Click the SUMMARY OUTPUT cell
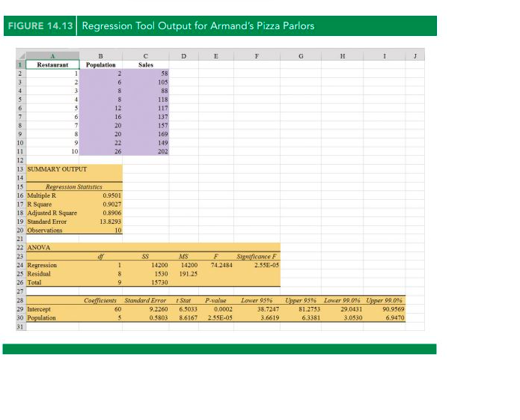This screenshot has width=520, height=420. click(57, 169)
